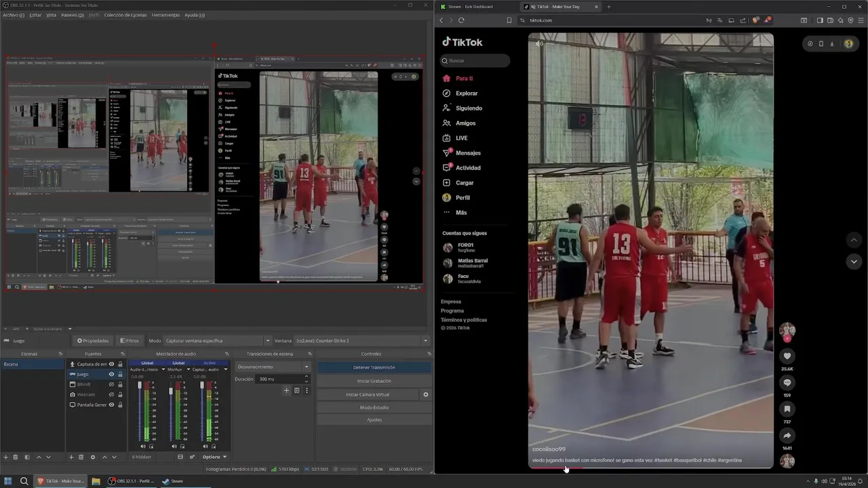Go to previous TikTok video up arrow
This screenshot has width=868, height=488.
point(854,240)
